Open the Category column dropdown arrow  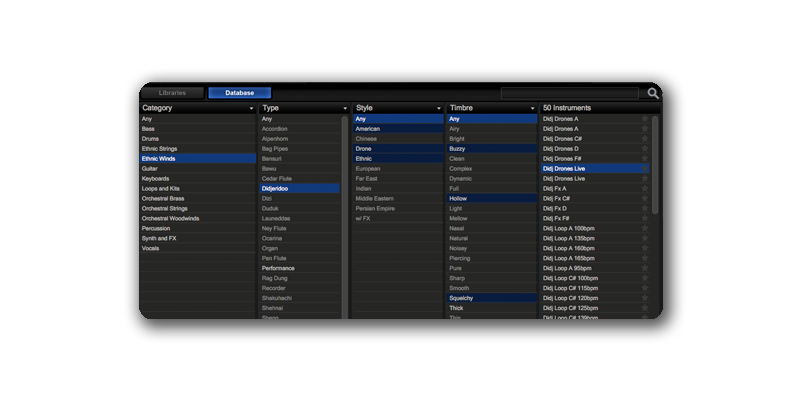(250, 108)
